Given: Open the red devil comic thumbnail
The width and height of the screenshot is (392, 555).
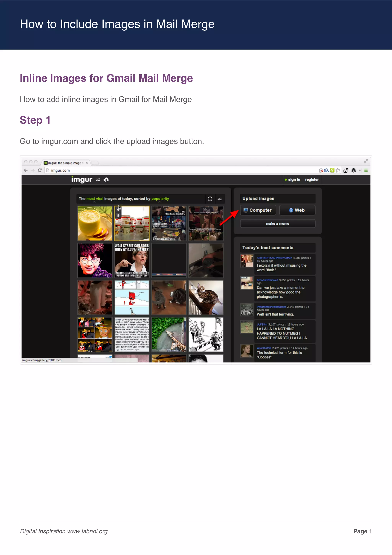Looking at the screenshot, I should (x=132, y=297).
